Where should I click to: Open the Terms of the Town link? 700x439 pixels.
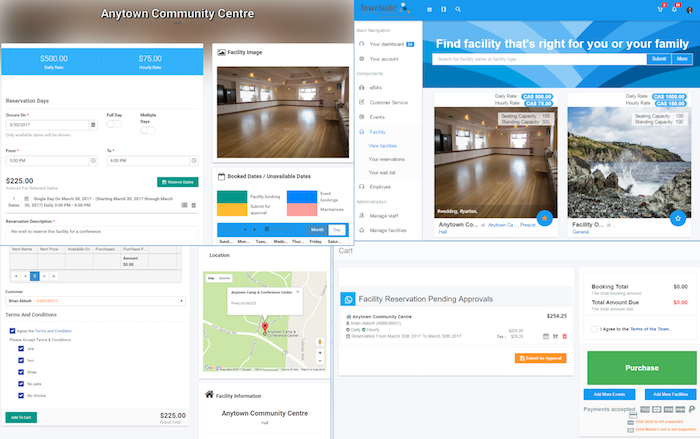click(650, 329)
